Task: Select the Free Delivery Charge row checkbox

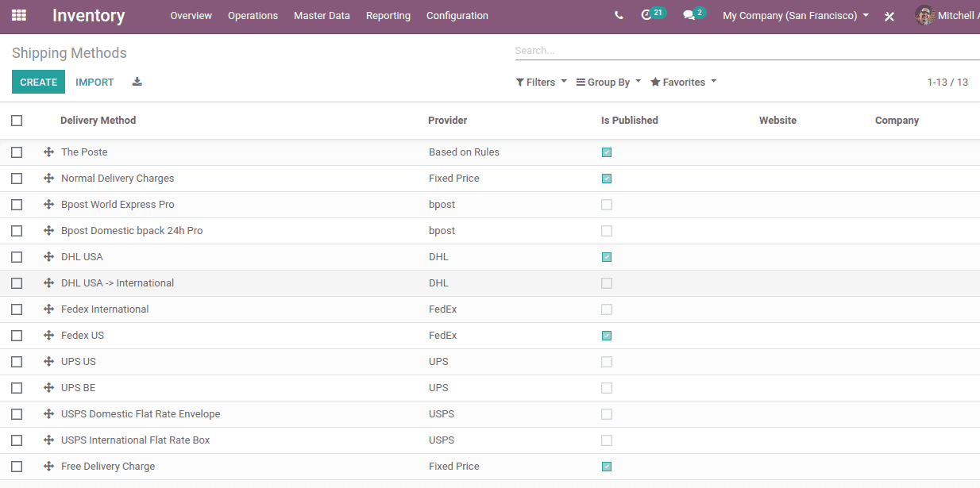Action: [17, 467]
